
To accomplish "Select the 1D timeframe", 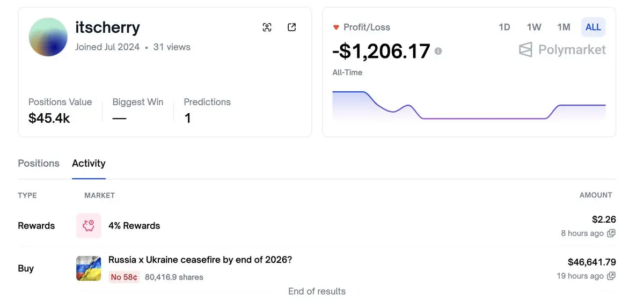I will coord(504,27).
